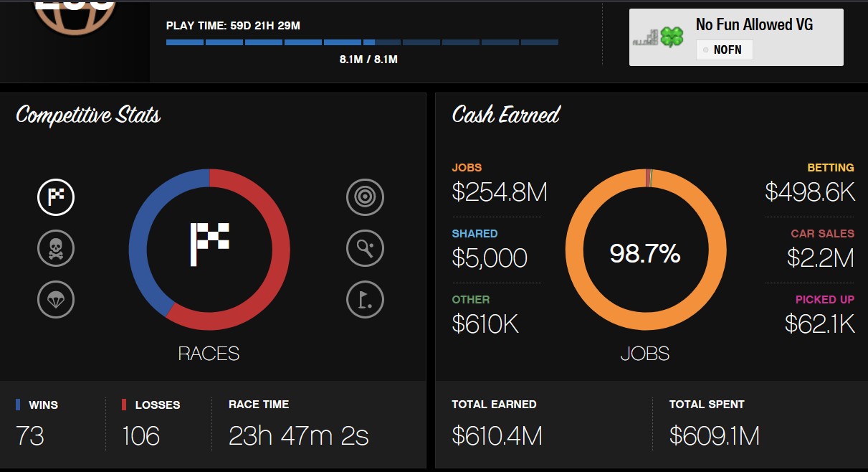Screen dimensions: 868x472
Task: Select the JOBS cash category
Action: coord(467,168)
